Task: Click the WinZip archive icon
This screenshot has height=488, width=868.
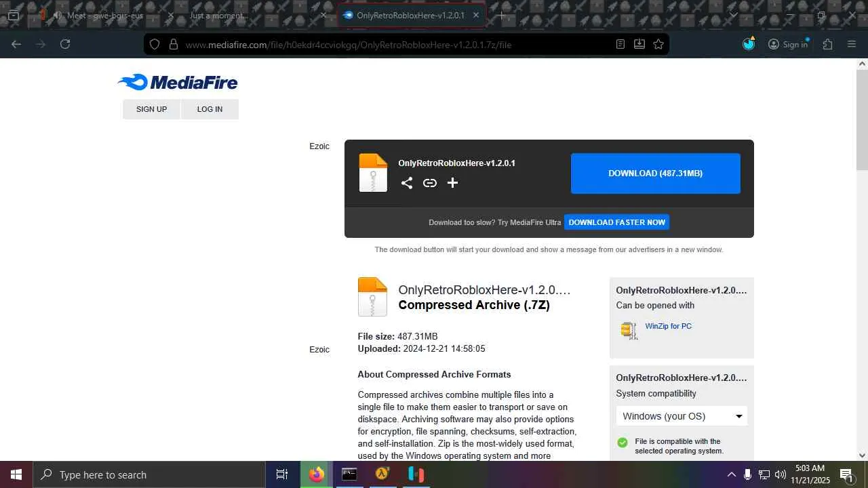Action: click(x=629, y=330)
